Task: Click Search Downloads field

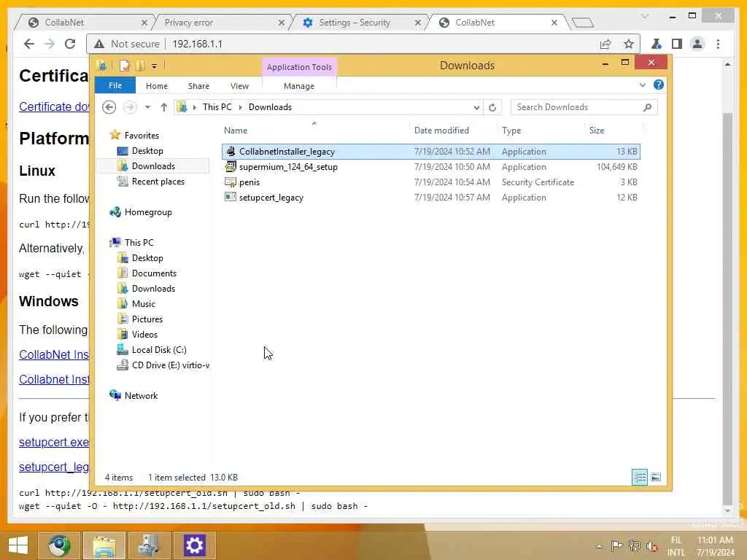Action: pos(584,107)
